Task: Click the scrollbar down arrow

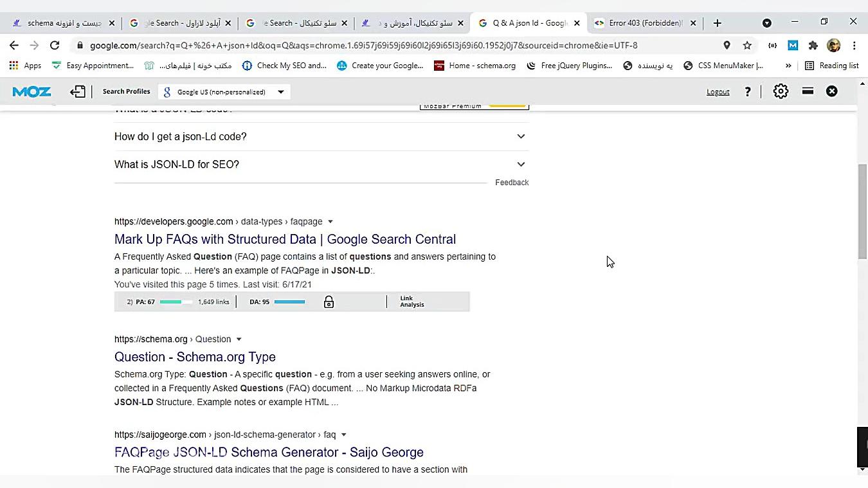Action: click(862, 470)
